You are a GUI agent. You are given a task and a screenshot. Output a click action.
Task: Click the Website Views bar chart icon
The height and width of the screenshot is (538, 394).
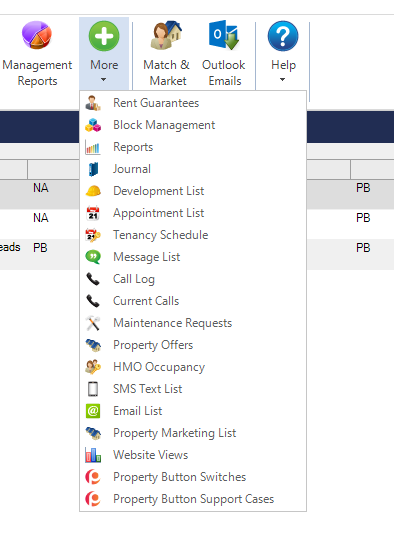pos(93,455)
